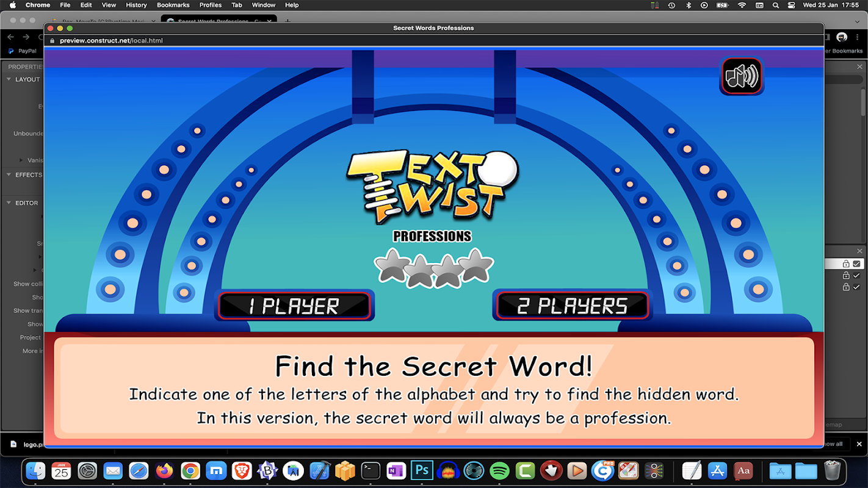
Task: Open the Profiles menu
Action: [x=211, y=5]
